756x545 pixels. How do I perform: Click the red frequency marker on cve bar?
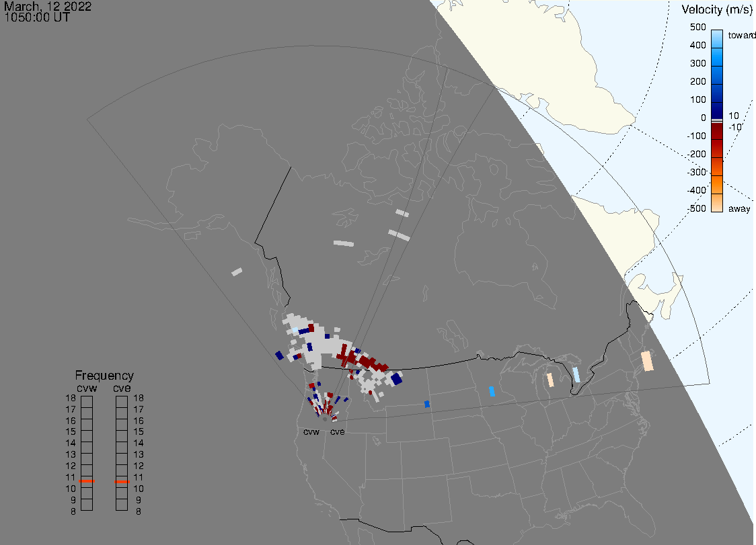pos(122,481)
